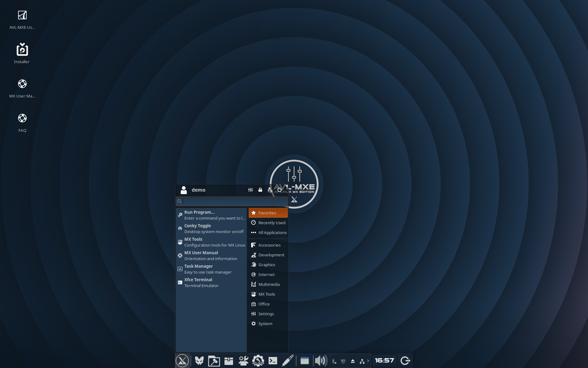
Task: Select the Recently Used tab
Action: [271, 223]
